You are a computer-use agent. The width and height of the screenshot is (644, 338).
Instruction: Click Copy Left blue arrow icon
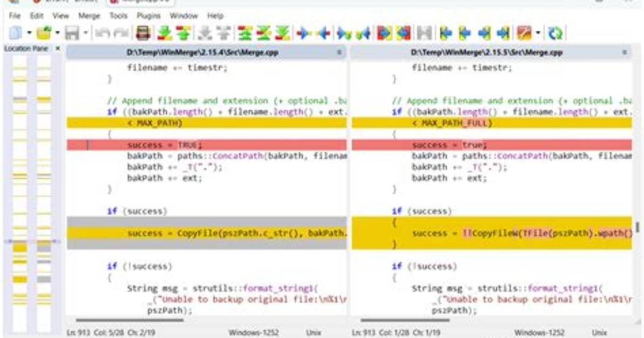point(324,33)
